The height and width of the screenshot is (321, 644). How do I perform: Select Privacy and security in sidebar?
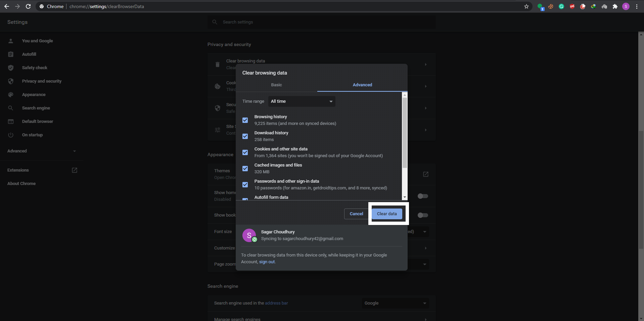coord(42,81)
